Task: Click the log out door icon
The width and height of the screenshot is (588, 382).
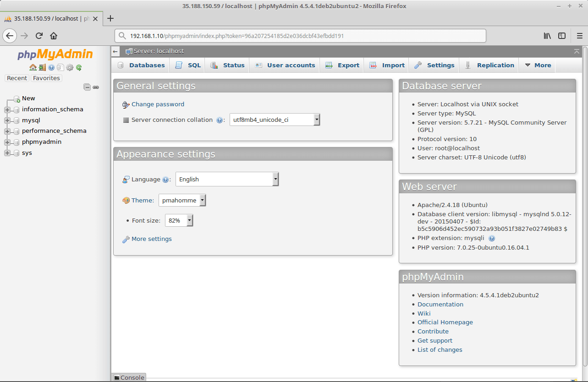Action: (42, 67)
